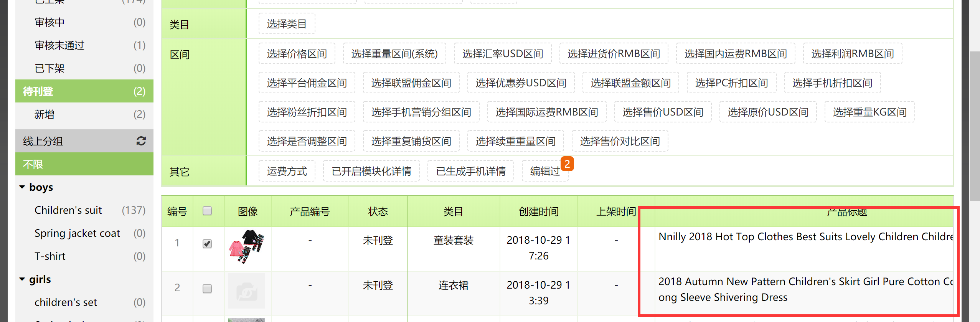980x322 pixels.
Task: Click the 已生成手机详情 filter
Action: tap(470, 171)
